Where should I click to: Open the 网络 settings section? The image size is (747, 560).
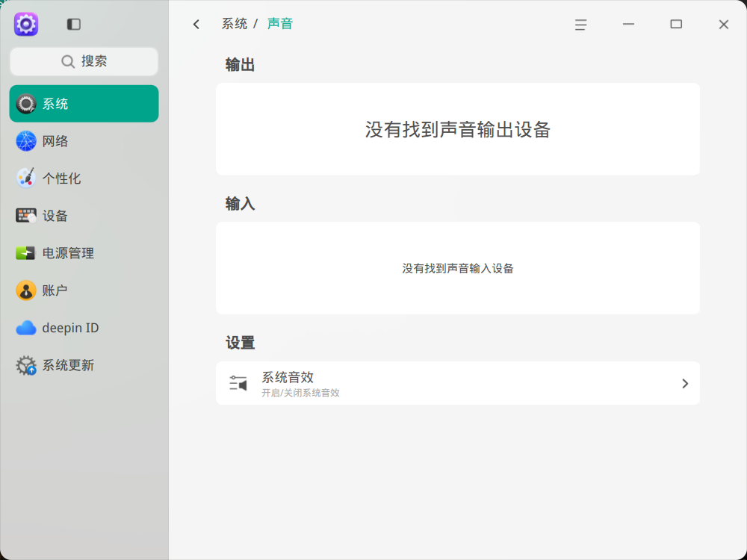(x=84, y=141)
